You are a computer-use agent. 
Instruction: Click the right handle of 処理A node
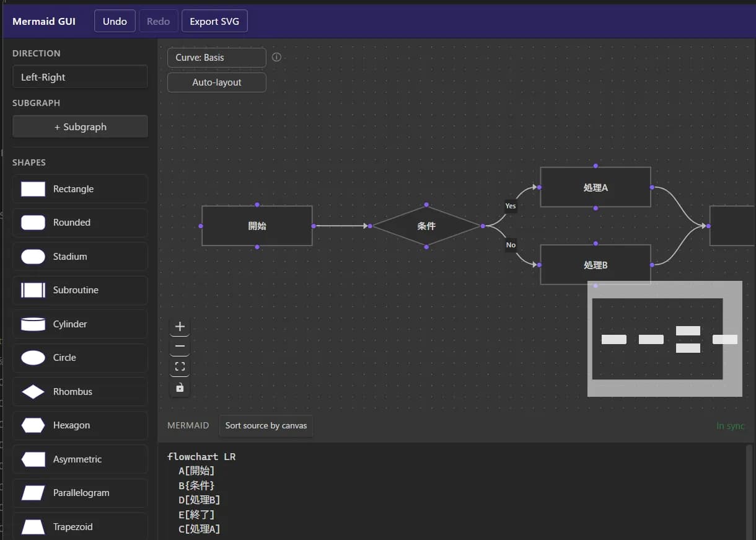(x=652, y=187)
